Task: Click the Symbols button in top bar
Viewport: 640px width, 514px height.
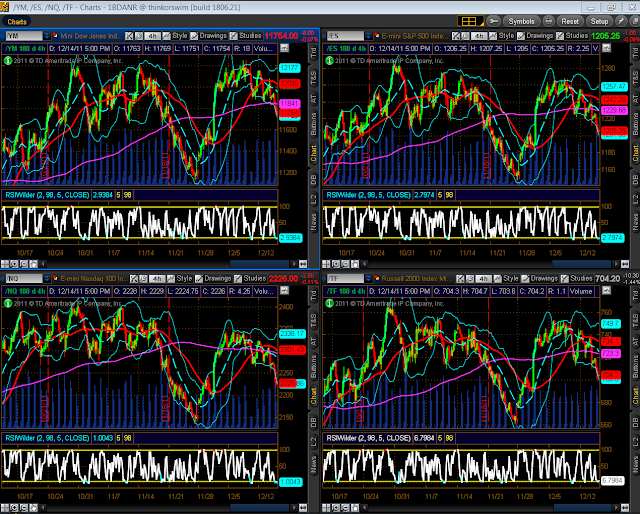Action: [x=520, y=20]
